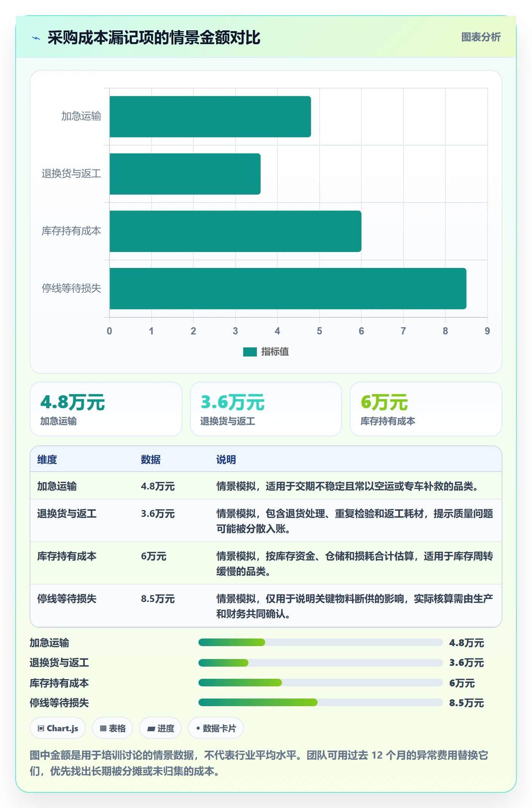Click the 加急运输 progress bar
532x808 pixels.
point(321,642)
